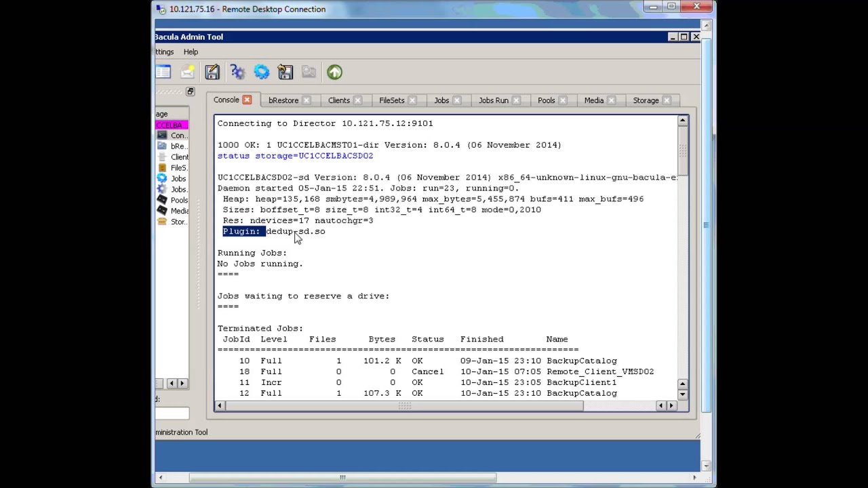
Task: Click the 'No Jobs running.' line
Action: click(260, 264)
